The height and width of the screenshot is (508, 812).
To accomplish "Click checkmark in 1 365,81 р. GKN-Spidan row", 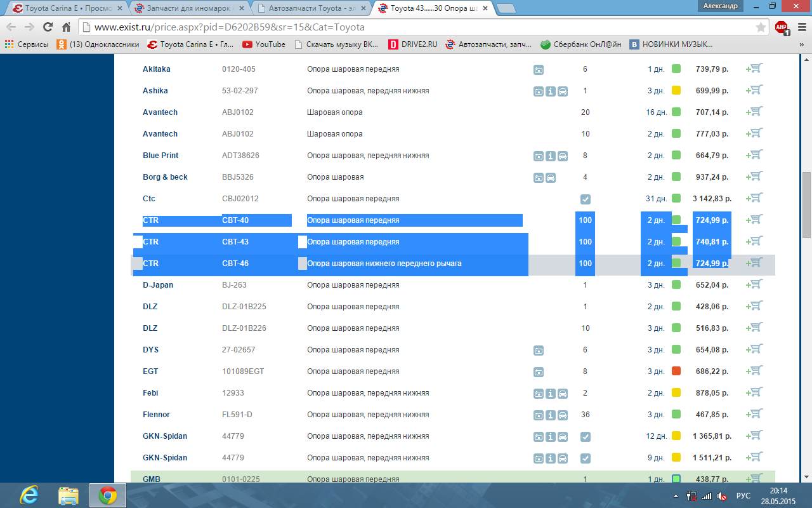I will click(585, 437).
